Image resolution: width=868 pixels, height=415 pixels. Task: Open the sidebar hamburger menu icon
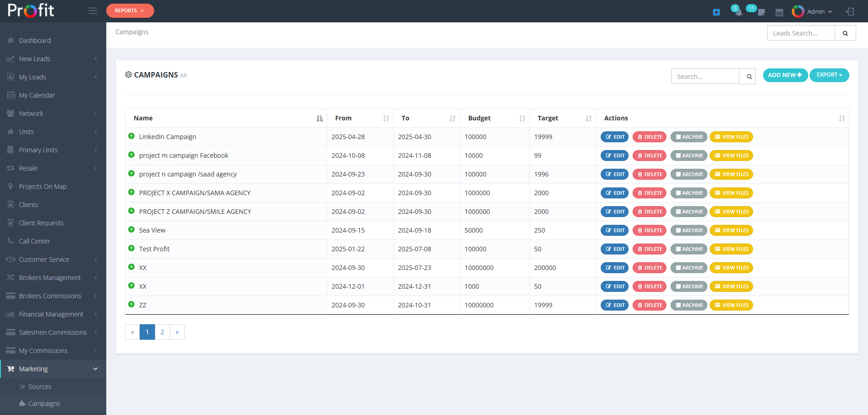coord(93,10)
